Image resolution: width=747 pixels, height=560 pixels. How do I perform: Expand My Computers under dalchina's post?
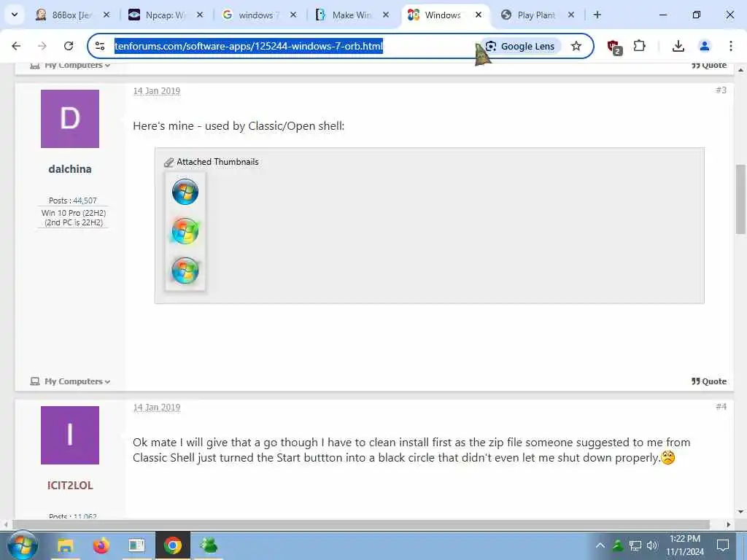click(x=71, y=381)
